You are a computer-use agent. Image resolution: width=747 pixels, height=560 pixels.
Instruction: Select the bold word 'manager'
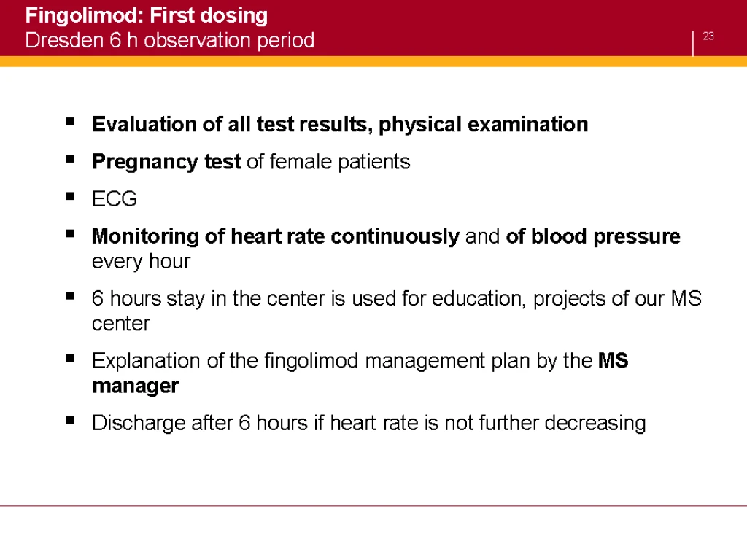pos(135,386)
